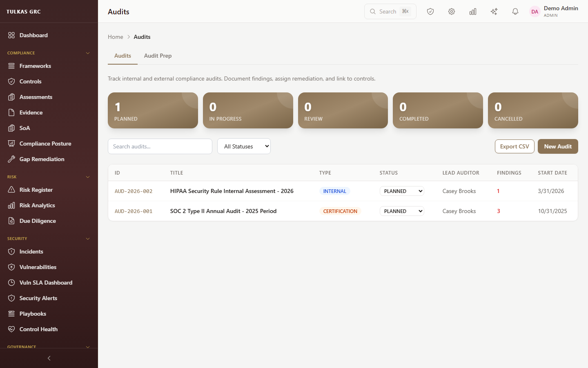The height and width of the screenshot is (368, 588).
Task: Click the Risk Register warning triangle icon
Action: (x=11, y=190)
